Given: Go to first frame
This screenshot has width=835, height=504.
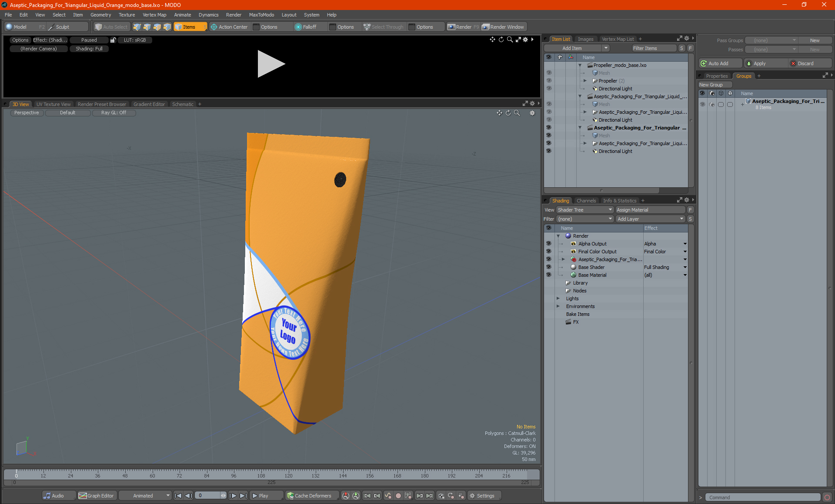Looking at the screenshot, I should tap(178, 496).
